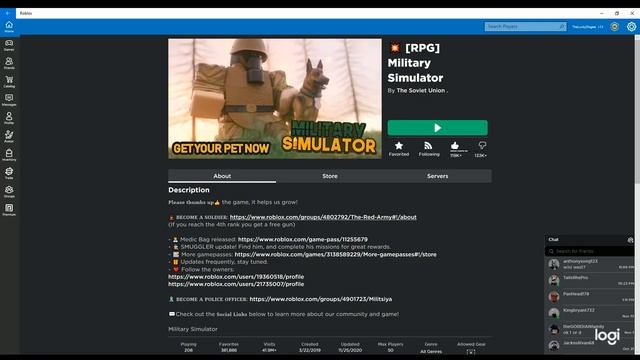Open the Trade sidebar icon
This screenshot has height=360, width=640.
9,173
